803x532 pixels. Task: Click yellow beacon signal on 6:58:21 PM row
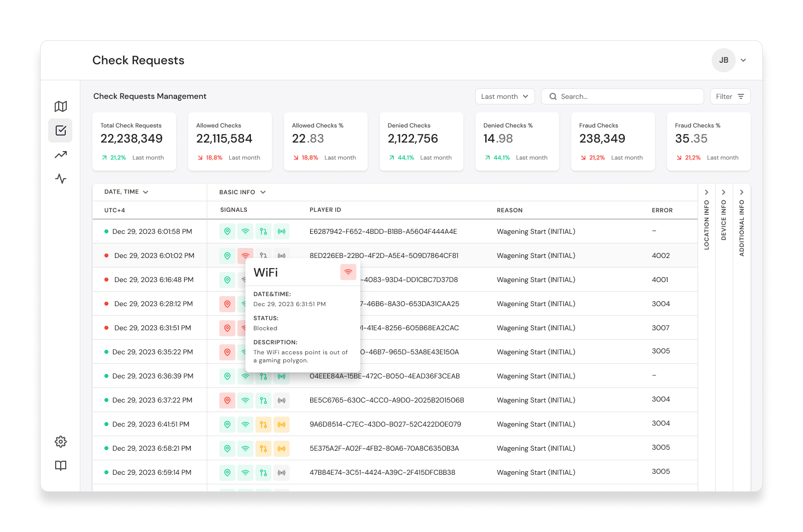[x=282, y=448]
